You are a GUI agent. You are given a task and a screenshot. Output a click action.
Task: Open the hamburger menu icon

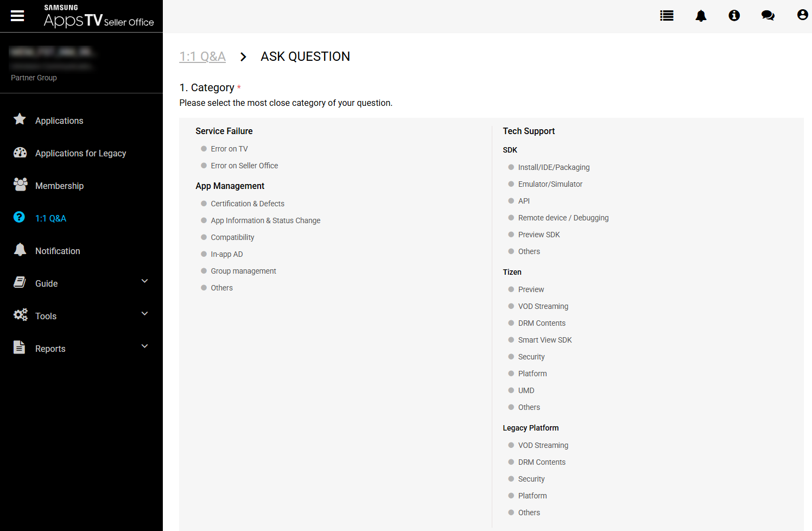coord(17,16)
